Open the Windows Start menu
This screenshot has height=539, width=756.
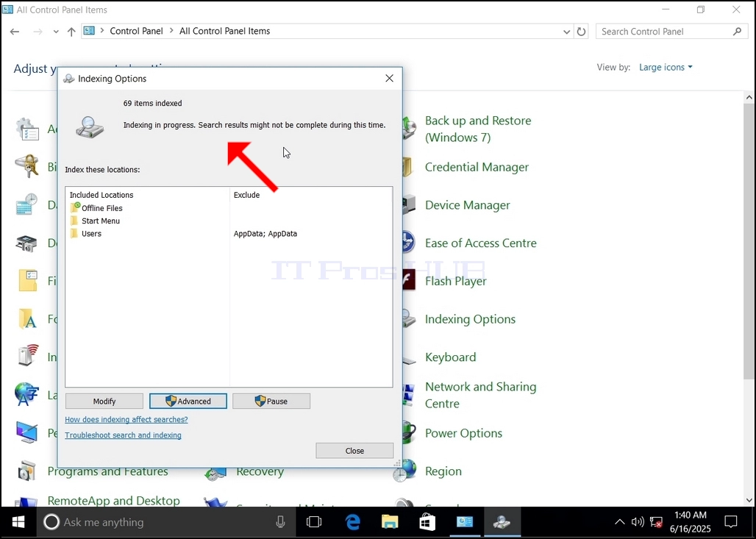pos(18,522)
